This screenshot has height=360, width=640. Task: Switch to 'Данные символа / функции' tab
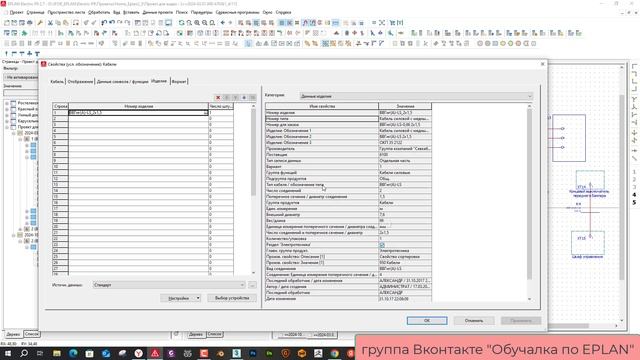point(122,82)
